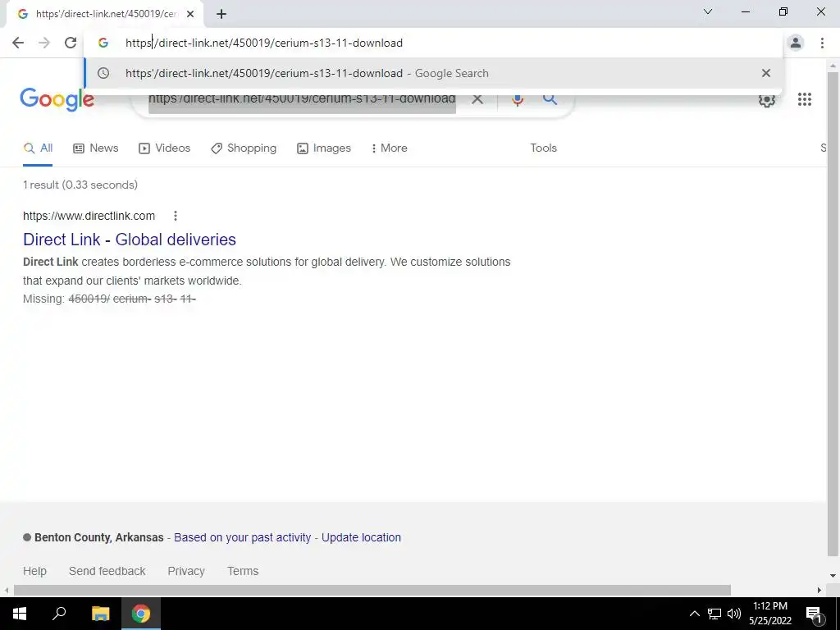The image size is (840, 630).
Task: Start a voice search with microphone
Action: click(518, 99)
